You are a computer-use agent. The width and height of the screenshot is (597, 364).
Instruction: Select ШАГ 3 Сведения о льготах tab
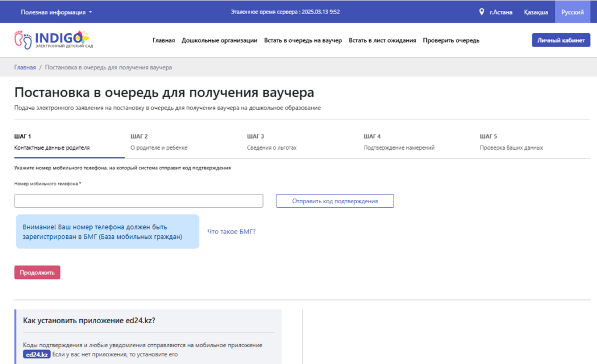272,142
